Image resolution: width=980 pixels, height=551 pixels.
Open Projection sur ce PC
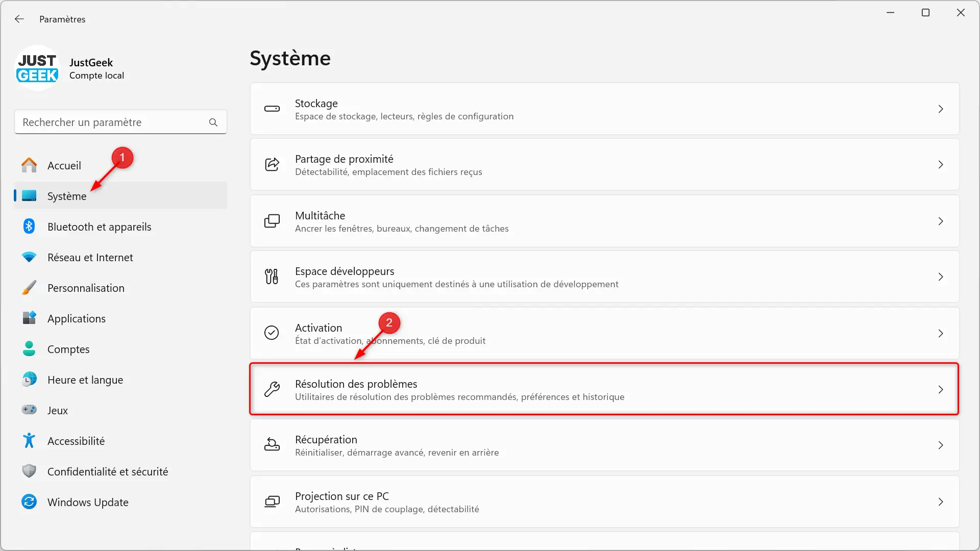pos(604,502)
